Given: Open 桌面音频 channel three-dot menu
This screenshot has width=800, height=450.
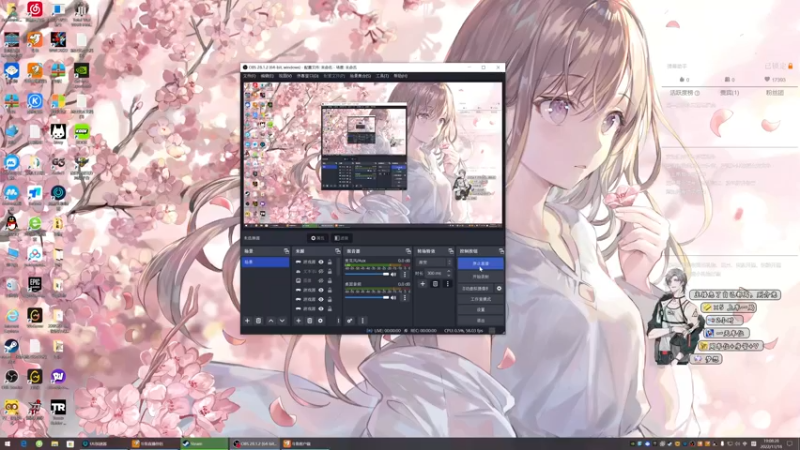Looking at the screenshot, I should (x=405, y=297).
